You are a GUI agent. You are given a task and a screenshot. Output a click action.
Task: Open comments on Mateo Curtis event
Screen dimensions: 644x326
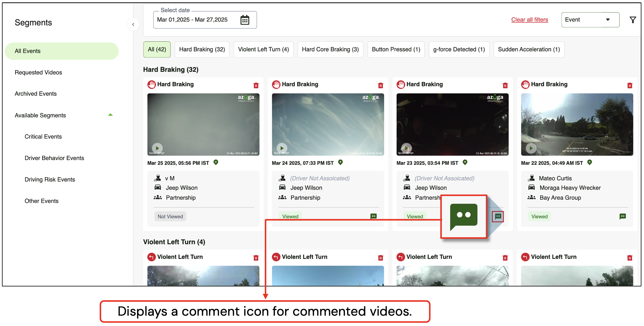click(622, 216)
